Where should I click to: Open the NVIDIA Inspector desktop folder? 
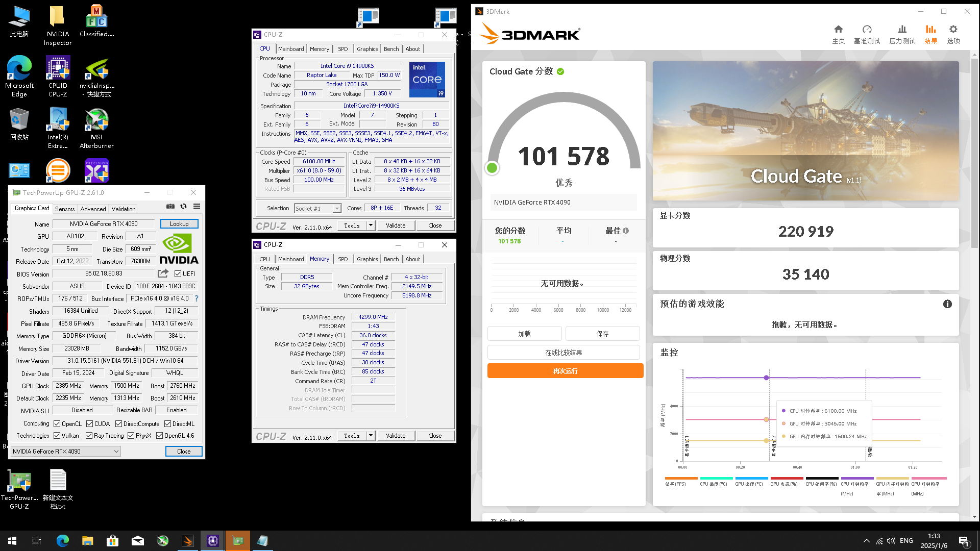pyautogui.click(x=58, y=26)
